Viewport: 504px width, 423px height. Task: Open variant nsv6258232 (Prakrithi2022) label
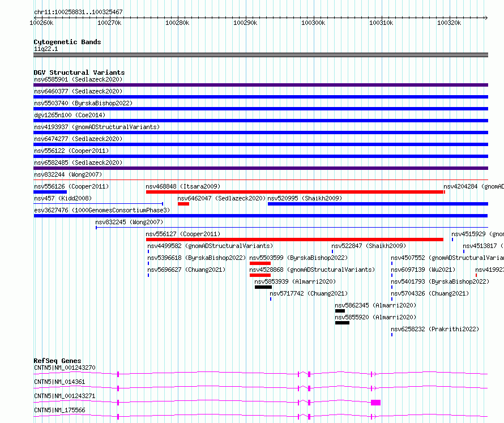click(x=435, y=329)
